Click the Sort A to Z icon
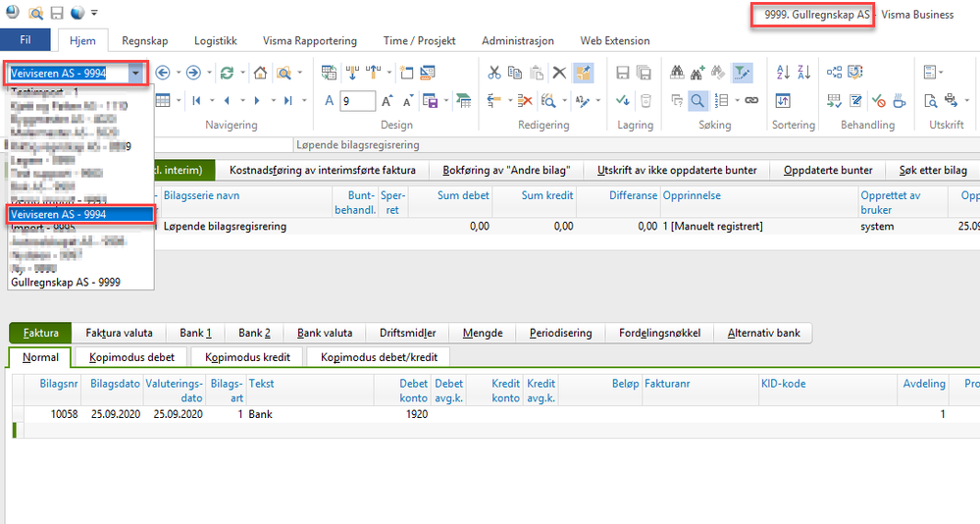The height and width of the screenshot is (524, 980). [x=783, y=73]
